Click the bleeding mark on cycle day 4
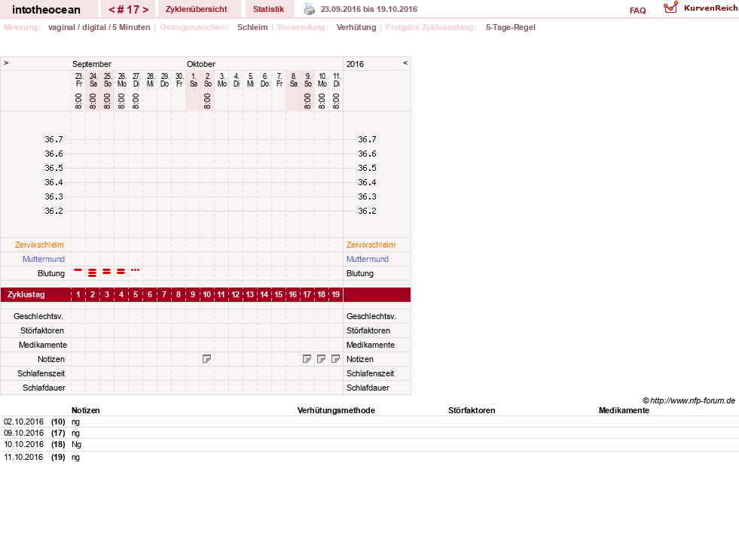Image resolution: width=739 pixels, height=560 pixels. coord(121,271)
